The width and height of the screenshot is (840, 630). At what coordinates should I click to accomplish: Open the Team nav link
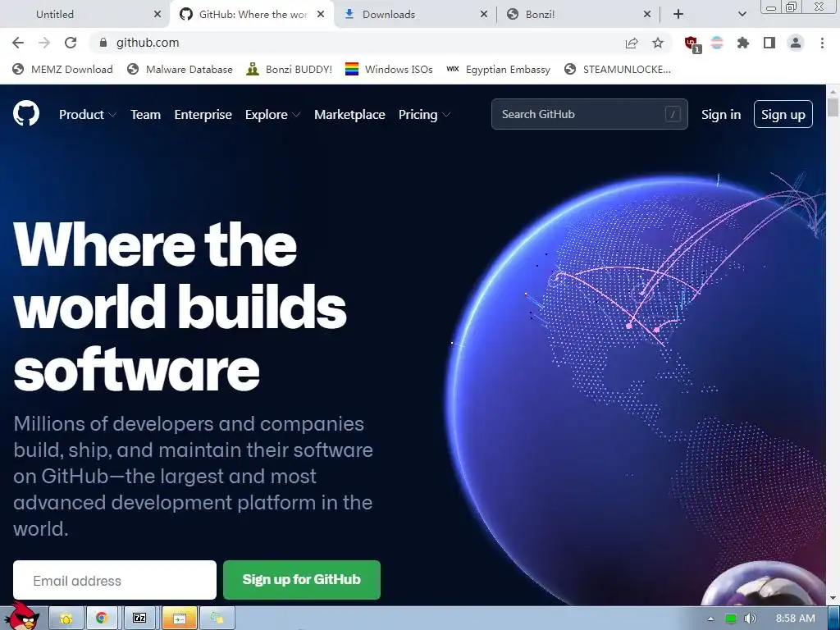coord(146,115)
